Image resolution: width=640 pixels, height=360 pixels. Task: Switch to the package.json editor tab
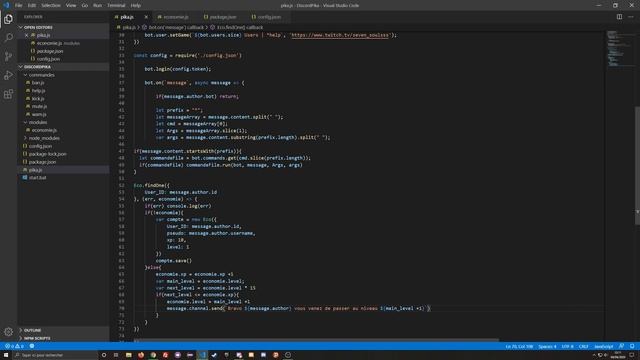pyautogui.click(x=223, y=17)
